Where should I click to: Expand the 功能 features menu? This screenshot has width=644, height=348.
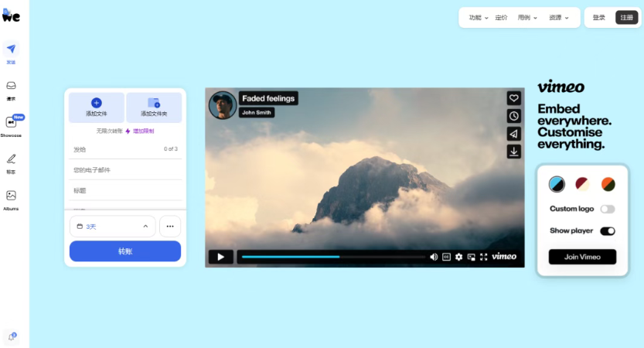coord(479,18)
